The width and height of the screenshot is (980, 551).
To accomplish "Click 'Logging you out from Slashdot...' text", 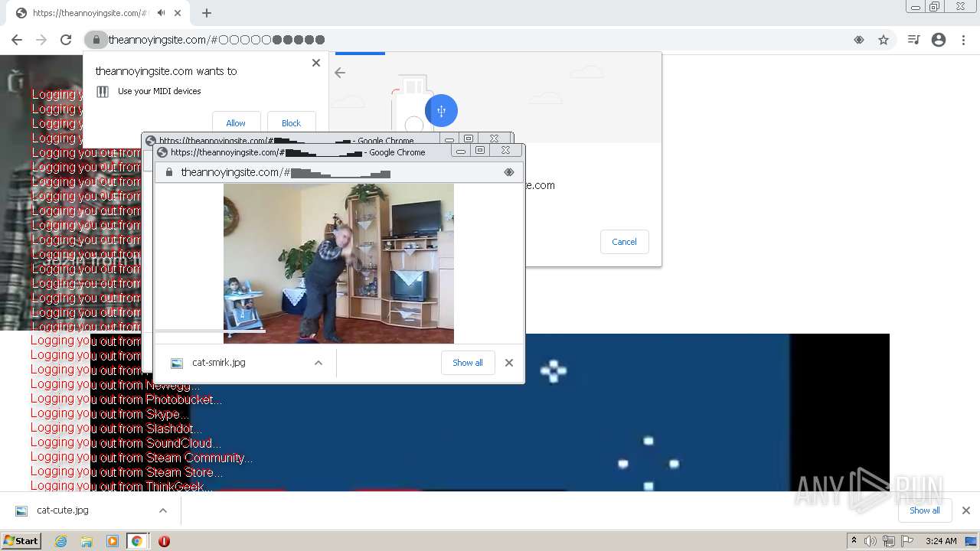I will coord(116,429).
